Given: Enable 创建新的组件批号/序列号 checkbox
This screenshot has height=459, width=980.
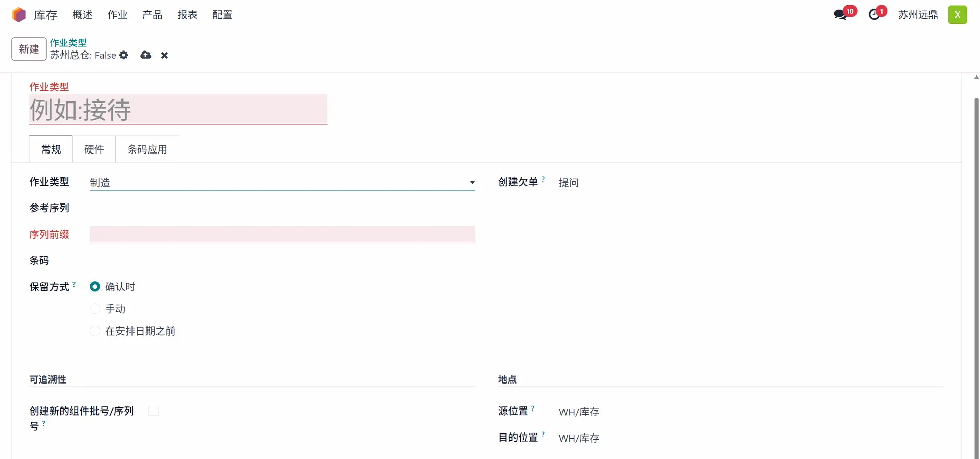Looking at the screenshot, I should click(x=153, y=411).
